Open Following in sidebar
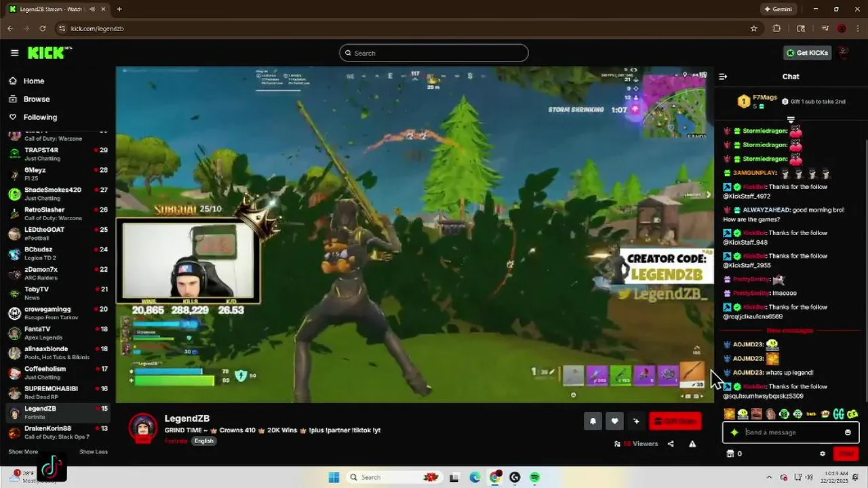868x488 pixels. click(x=40, y=117)
